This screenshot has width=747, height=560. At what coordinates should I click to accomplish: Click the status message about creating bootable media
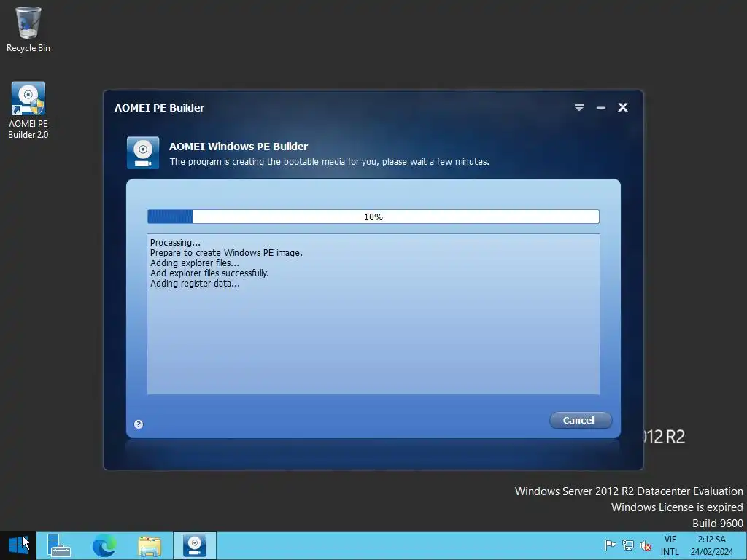329,161
